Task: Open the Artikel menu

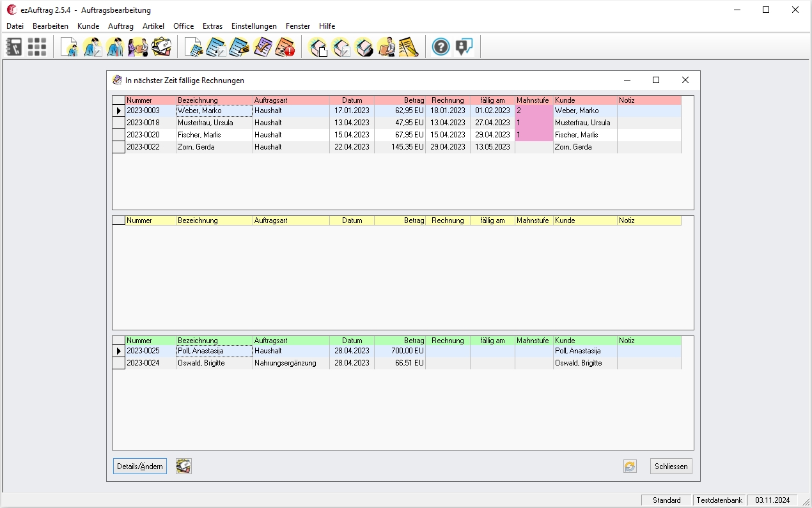Action: 153,26
